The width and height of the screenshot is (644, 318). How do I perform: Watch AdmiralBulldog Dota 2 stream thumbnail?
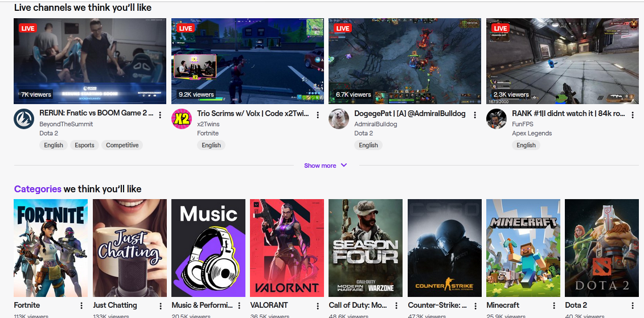[x=405, y=61]
